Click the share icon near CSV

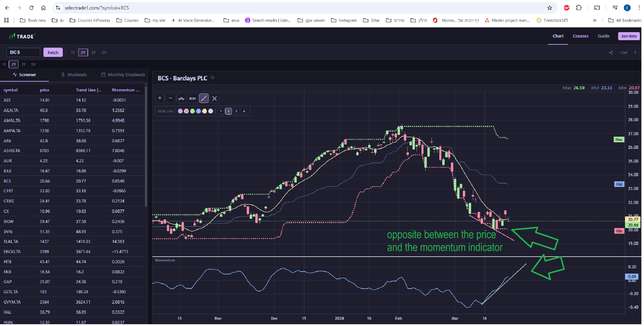coord(611,53)
